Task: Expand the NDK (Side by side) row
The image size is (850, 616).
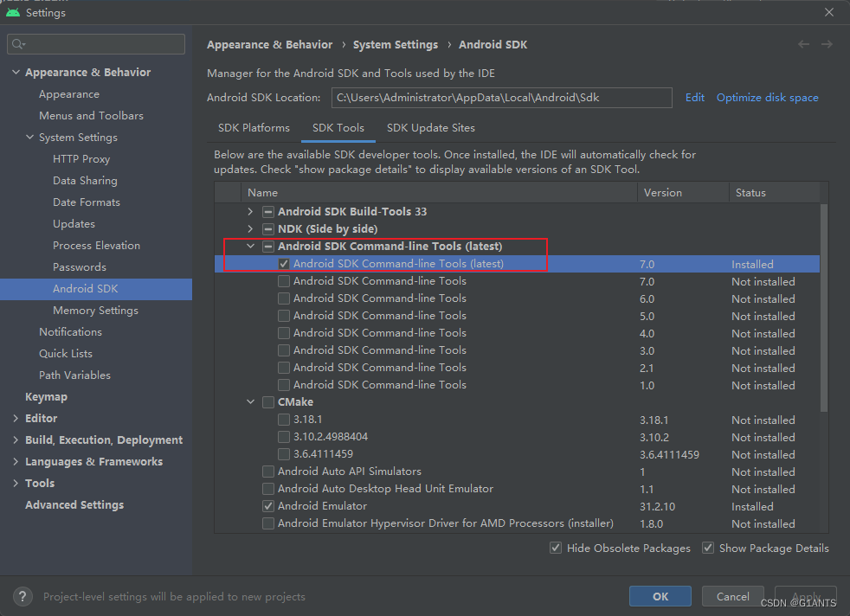Action: pos(250,229)
